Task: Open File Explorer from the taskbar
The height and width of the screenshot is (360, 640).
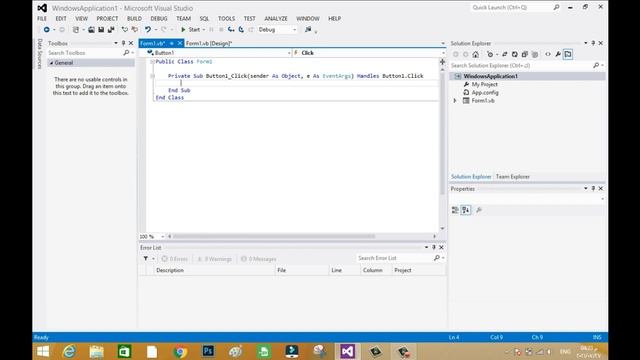Action: tap(96, 351)
